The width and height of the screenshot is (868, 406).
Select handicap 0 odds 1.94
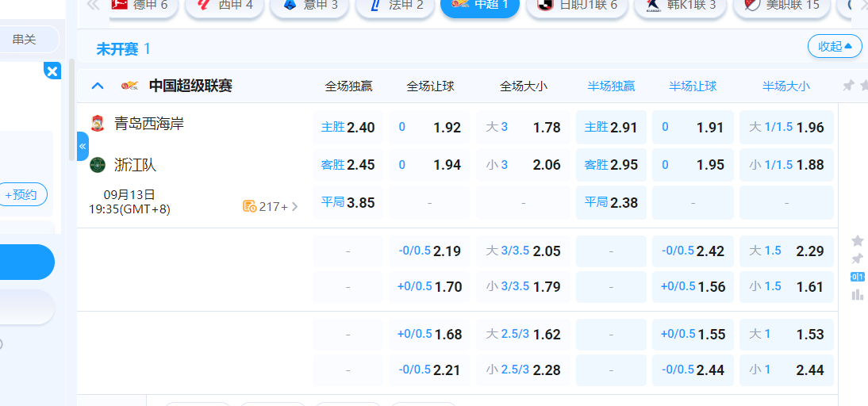click(x=429, y=165)
